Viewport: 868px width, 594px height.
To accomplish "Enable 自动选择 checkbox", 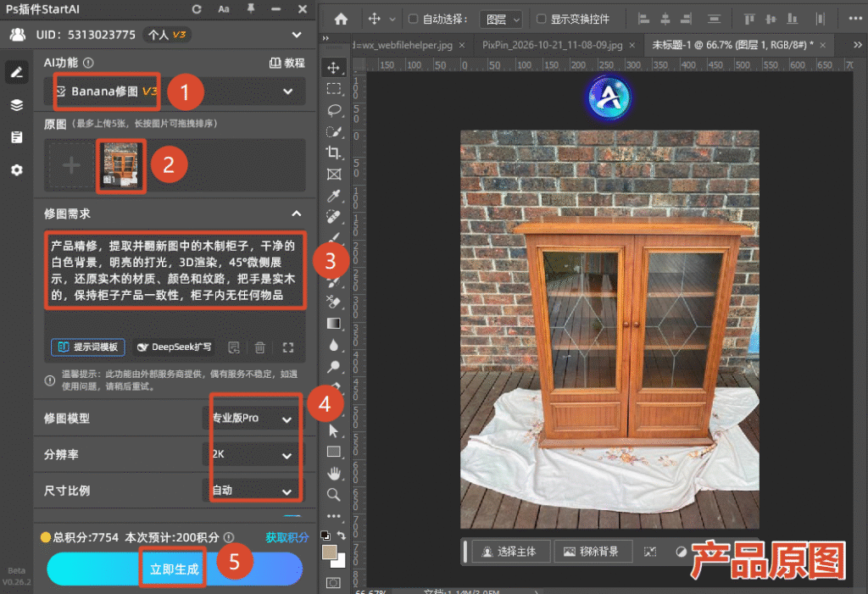I will [x=413, y=19].
